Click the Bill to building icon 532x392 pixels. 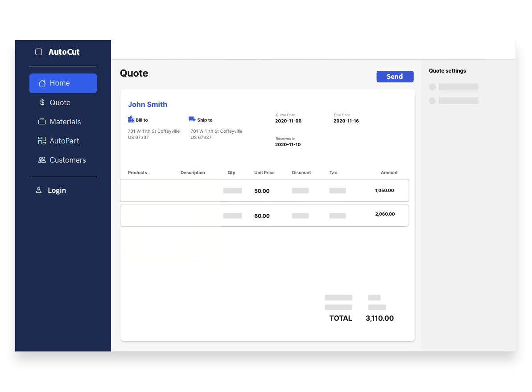coord(131,119)
